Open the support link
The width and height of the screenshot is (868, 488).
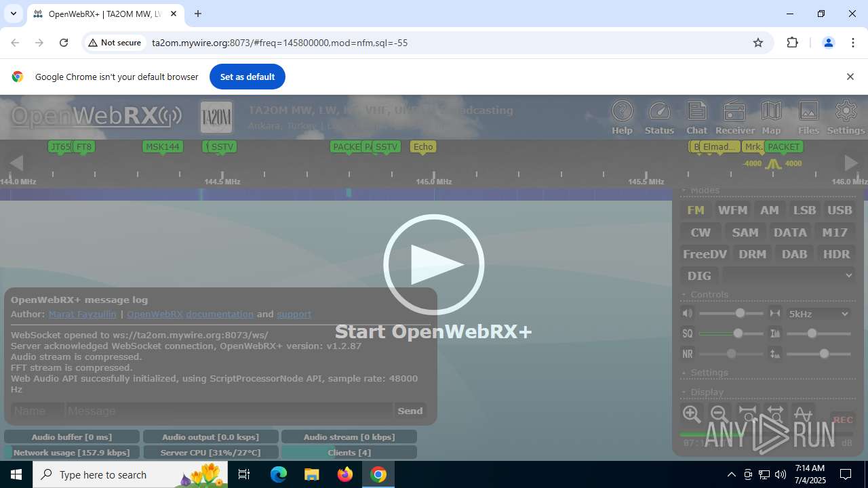[294, 314]
